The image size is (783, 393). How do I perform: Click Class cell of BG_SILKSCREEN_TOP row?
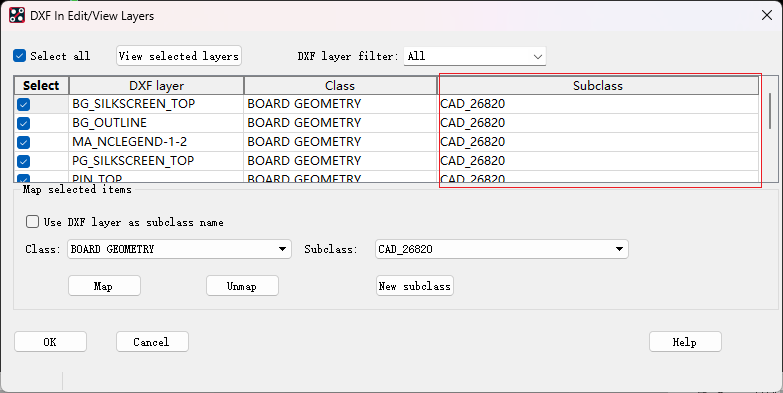point(341,104)
